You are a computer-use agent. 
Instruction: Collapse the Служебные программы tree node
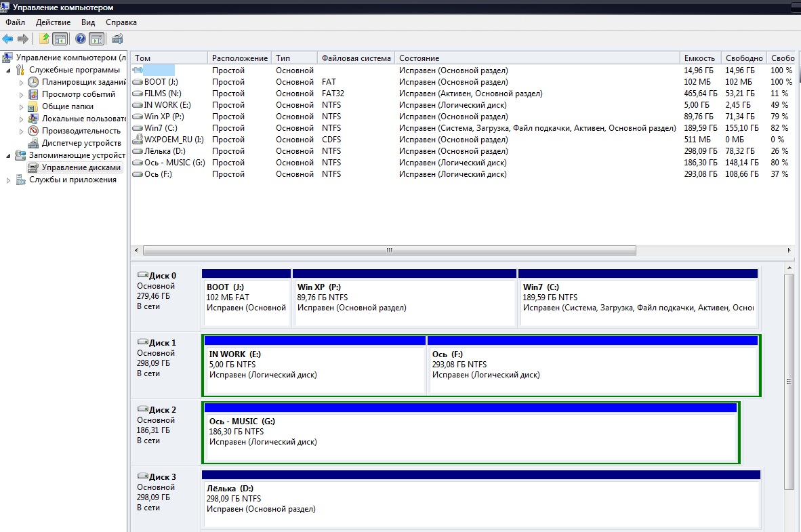(x=9, y=70)
